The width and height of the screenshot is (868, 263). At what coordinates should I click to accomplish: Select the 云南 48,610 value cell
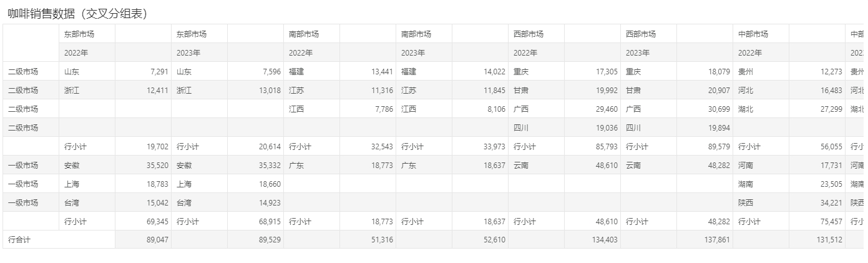(x=593, y=165)
